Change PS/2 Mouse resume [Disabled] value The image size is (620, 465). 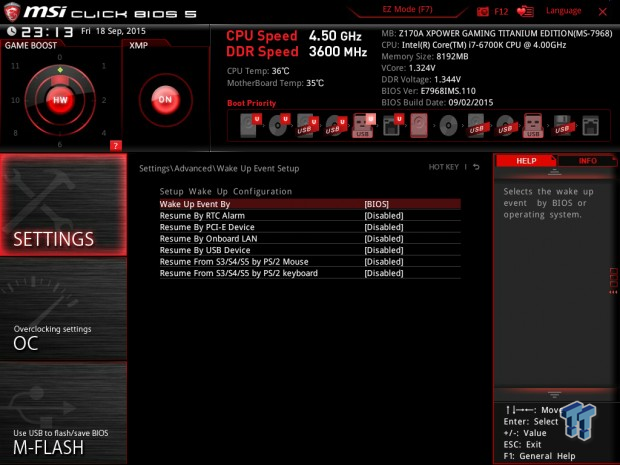tap(384, 262)
